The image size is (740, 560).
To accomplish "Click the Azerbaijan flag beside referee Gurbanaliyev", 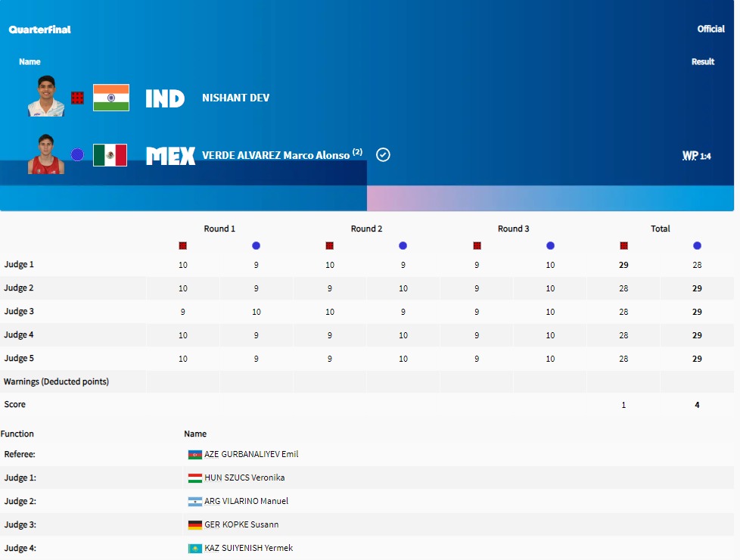I will click(195, 455).
